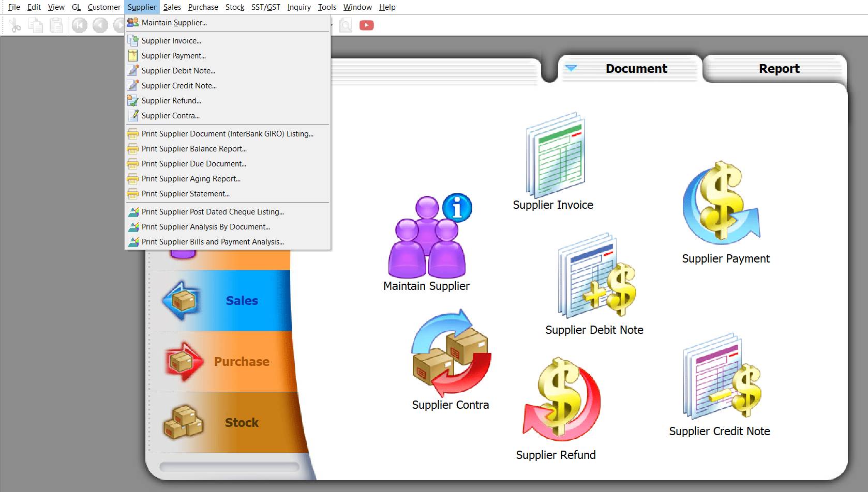Click the Supplier Contra boxes-and-arrows icon
This screenshot has height=492, width=868.
click(x=450, y=354)
